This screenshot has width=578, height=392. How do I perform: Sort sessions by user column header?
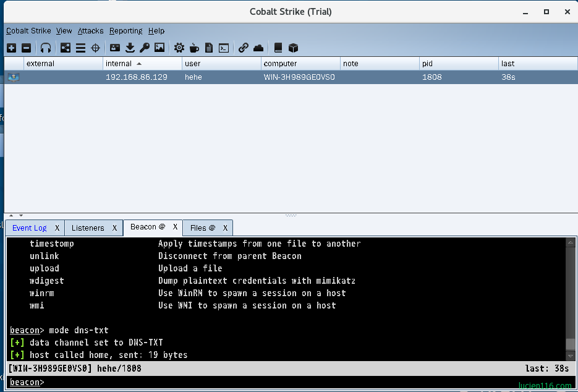pyautogui.click(x=221, y=64)
